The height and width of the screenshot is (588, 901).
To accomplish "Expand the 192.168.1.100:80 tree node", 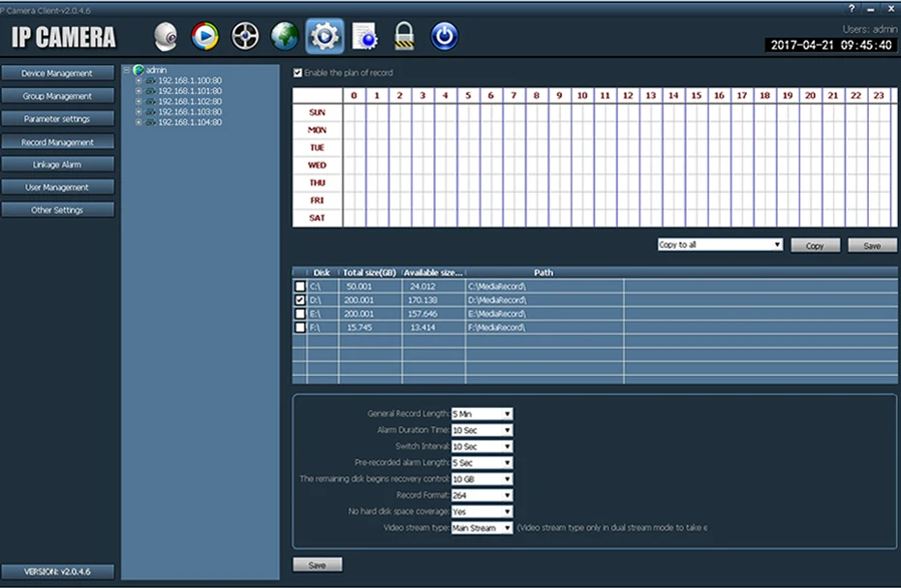I will 139,80.
